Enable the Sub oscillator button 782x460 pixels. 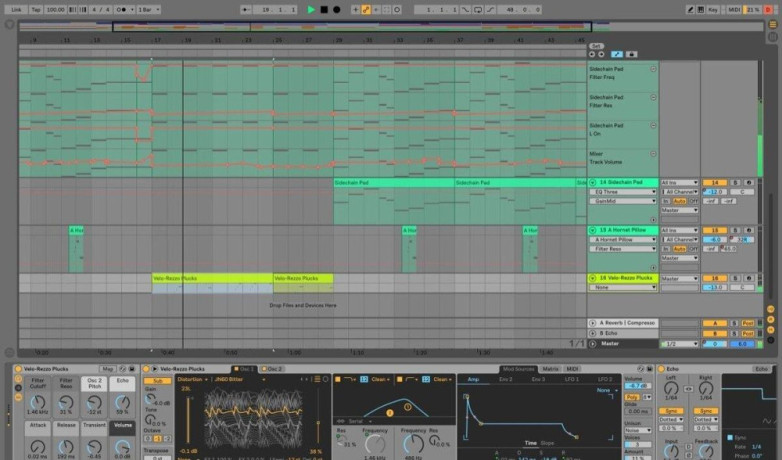tap(158, 381)
